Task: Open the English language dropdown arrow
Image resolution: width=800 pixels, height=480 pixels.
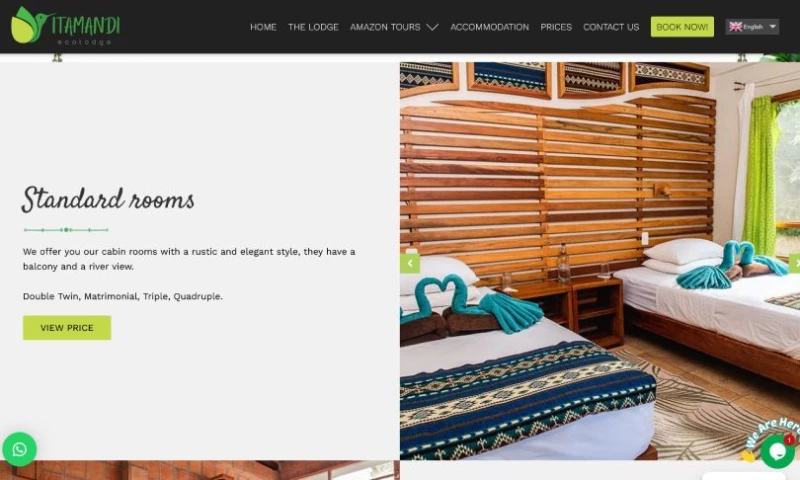Action: [x=772, y=27]
